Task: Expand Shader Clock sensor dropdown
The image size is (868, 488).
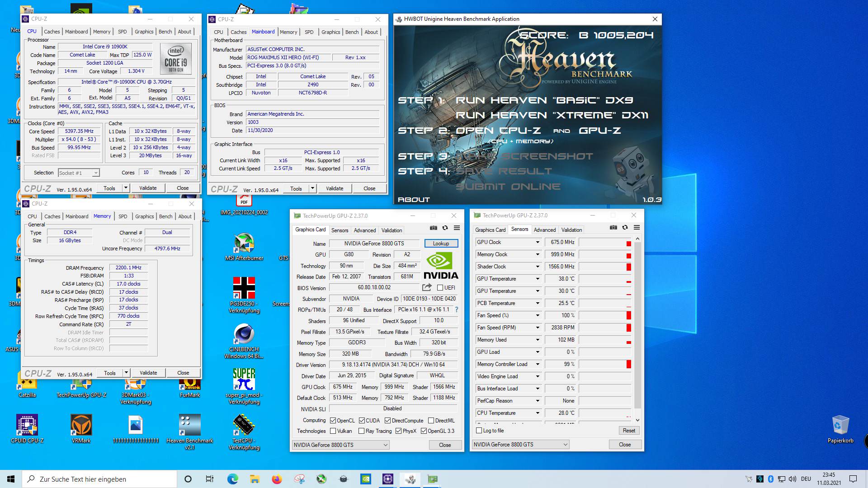Action: click(538, 267)
